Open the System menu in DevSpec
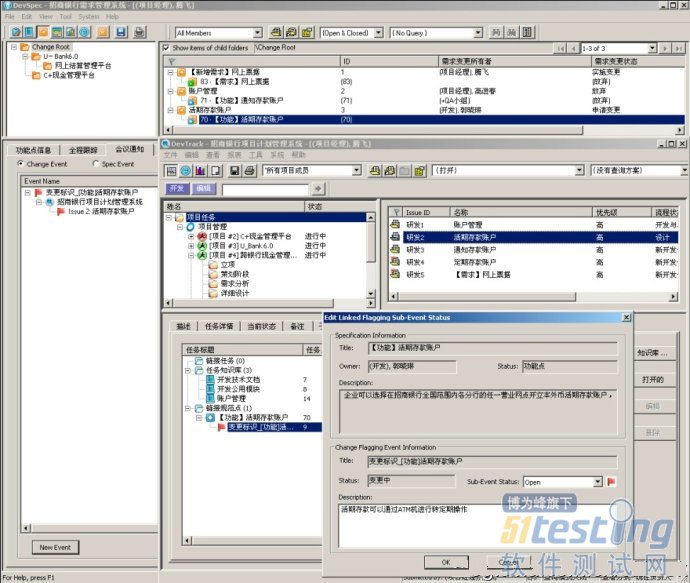The height and width of the screenshot is (583, 690). (88, 17)
